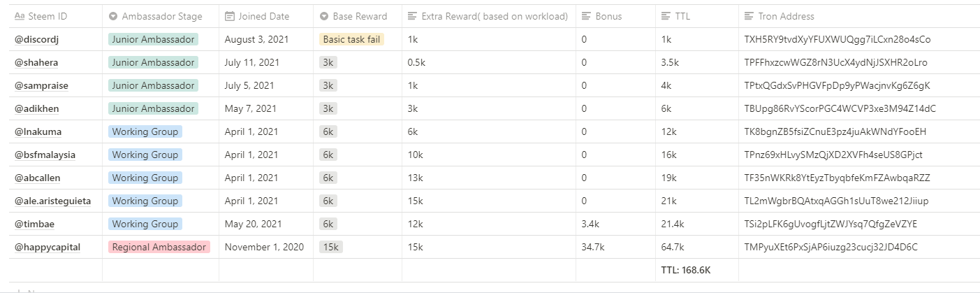
Task: Click the text icon beside Tron Address header
Action: [x=749, y=16]
